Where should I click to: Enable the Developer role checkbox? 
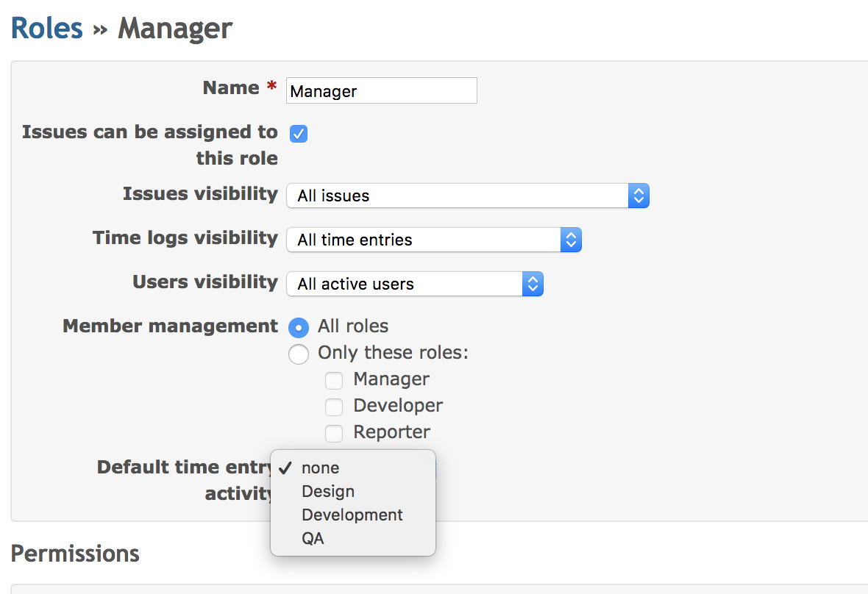(334, 407)
